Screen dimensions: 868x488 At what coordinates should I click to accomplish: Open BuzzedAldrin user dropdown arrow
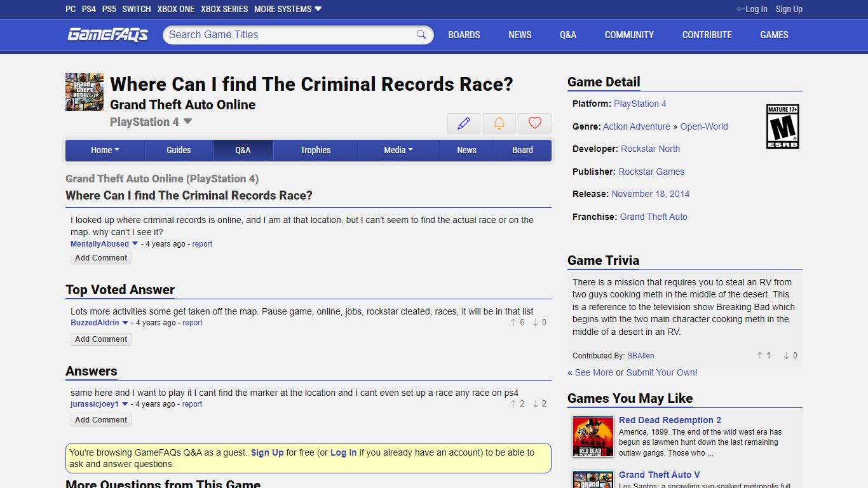click(125, 323)
